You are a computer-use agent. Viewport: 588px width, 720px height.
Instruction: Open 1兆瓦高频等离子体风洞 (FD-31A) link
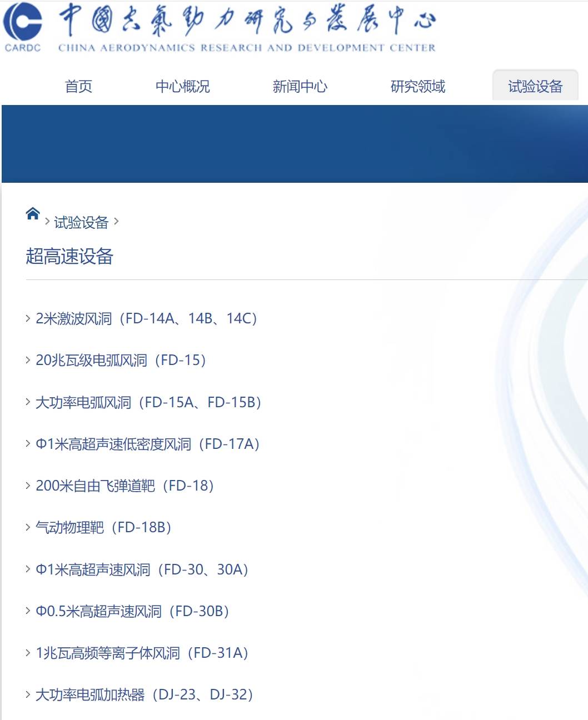142,653
